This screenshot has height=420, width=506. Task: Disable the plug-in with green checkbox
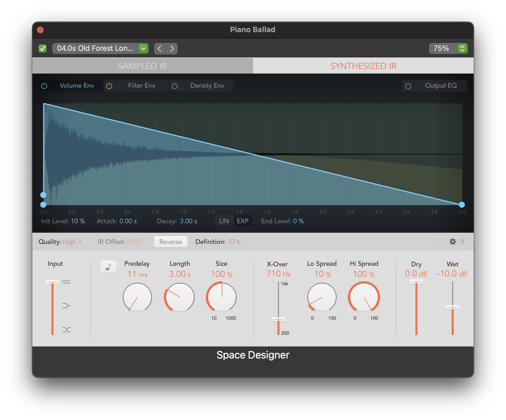(x=43, y=49)
